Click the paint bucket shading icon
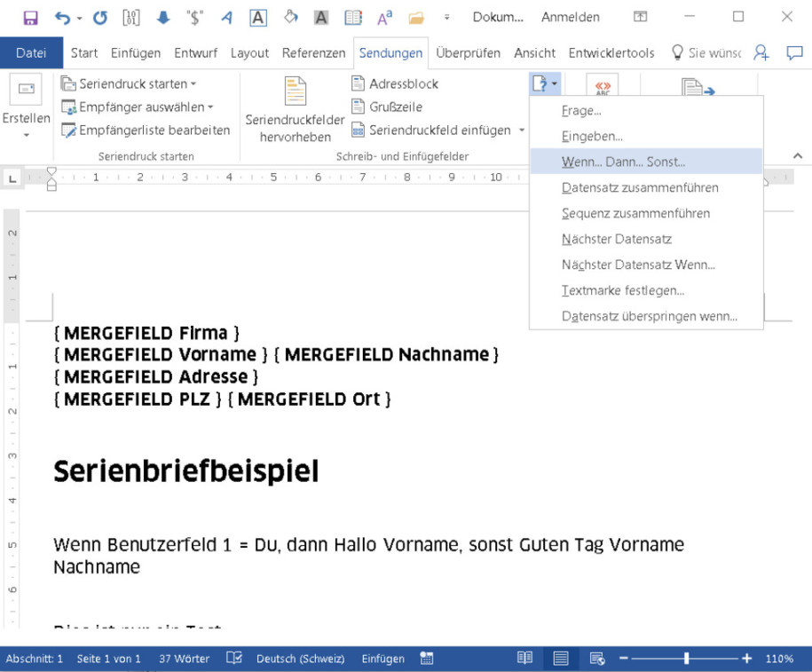Image resolution: width=812 pixels, height=672 pixels. pyautogui.click(x=290, y=18)
